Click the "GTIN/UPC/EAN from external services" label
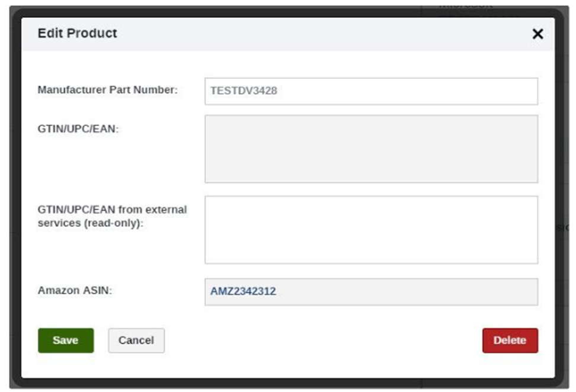The height and width of the screenshot is (392, 576). 112,210
